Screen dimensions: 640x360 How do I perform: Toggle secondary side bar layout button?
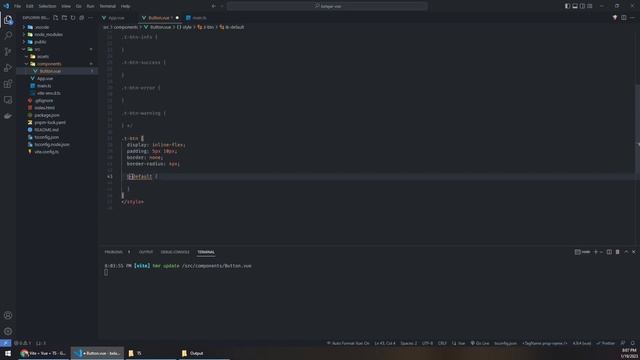(x=582, y=6)
